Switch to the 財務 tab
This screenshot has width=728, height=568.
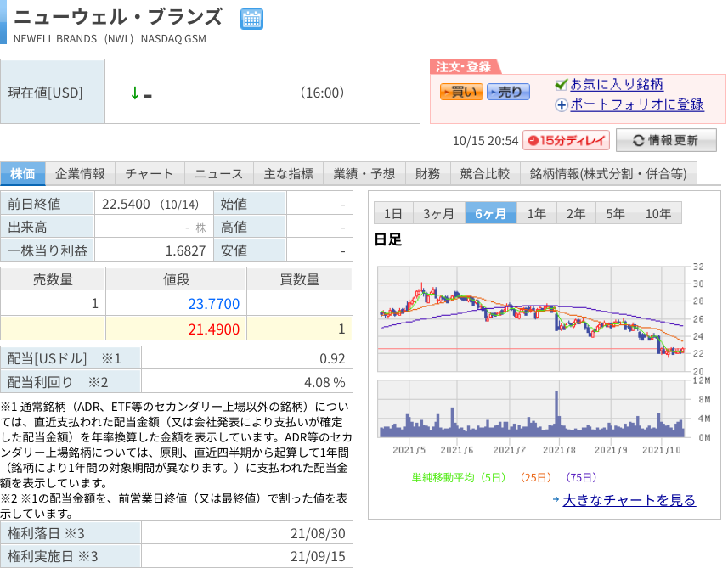tap(427, 173)
